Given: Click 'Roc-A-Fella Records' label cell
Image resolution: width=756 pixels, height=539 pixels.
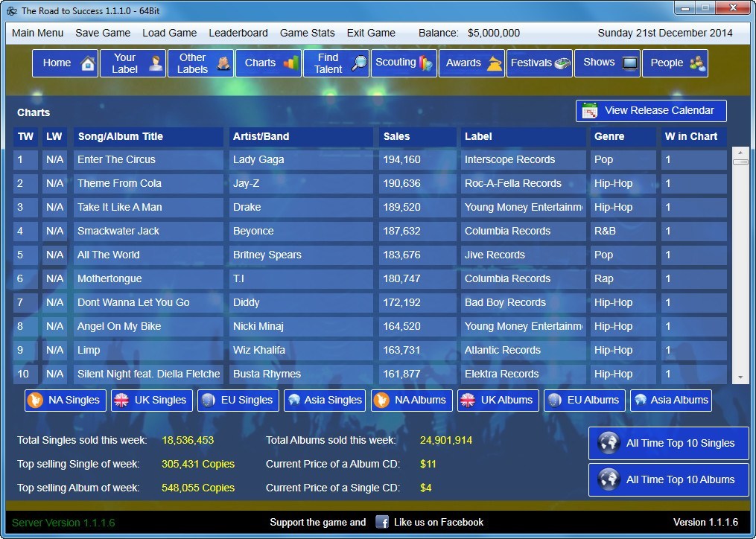Looking at the screenshot, I should [x=523, y=184].
